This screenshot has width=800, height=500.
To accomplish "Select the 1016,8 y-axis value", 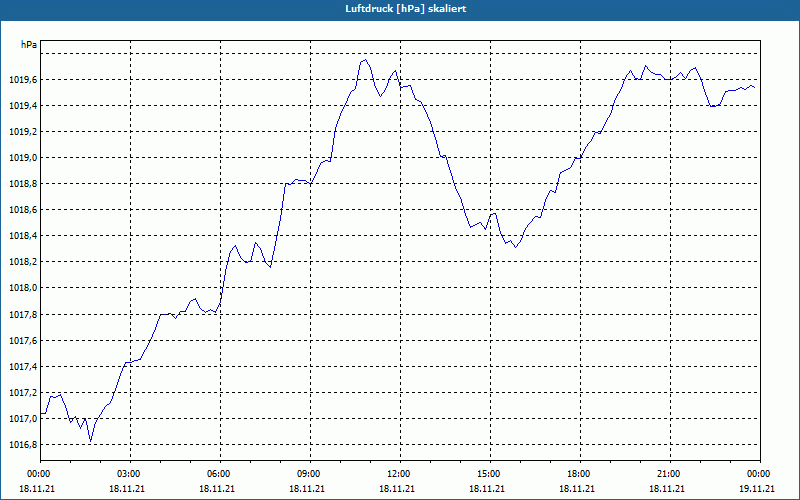I will [x=23, y=444].
